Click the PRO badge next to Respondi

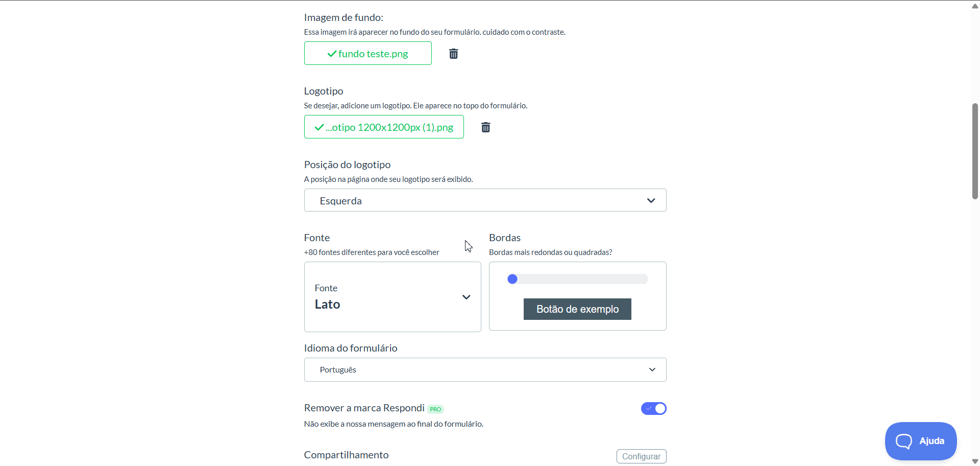pyautogui.click(x=435, y=409)
